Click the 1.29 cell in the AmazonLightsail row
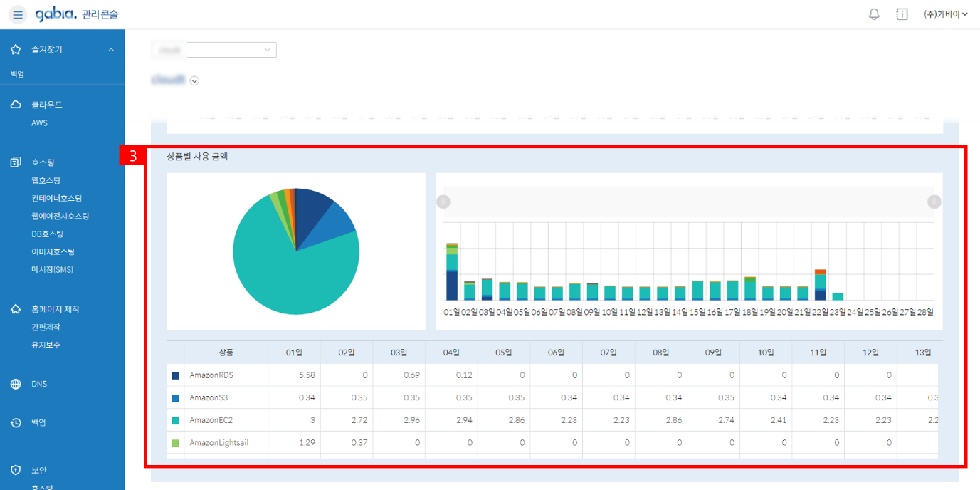The height and width of the screenshot is (490, 980). tap(294, 443)
